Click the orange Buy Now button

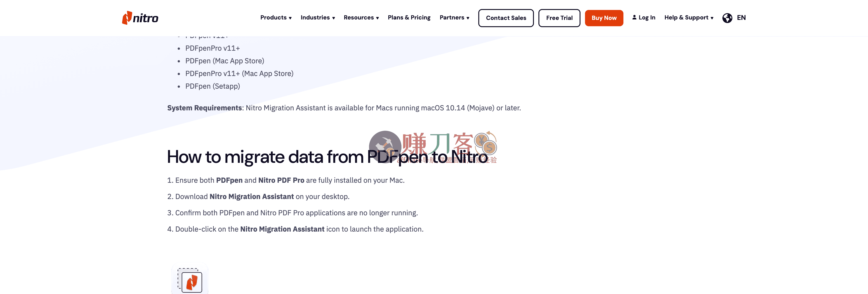(604, 18)
